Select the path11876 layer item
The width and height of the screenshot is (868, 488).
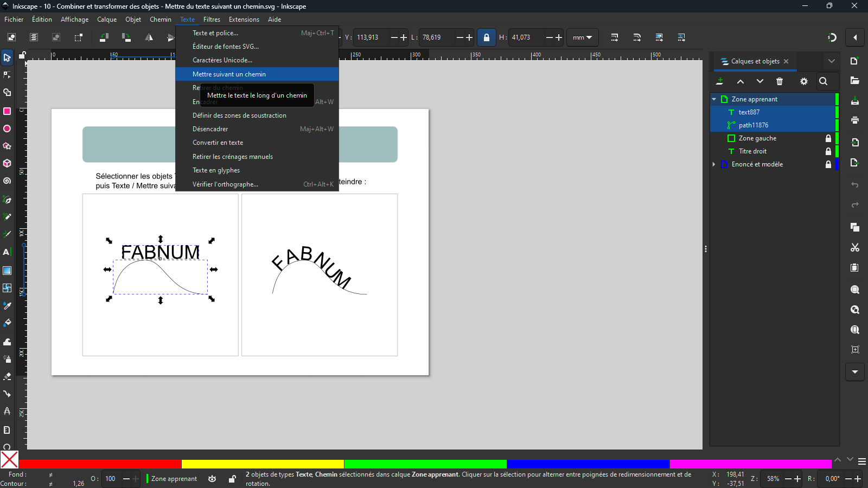(x=774, y=125)
